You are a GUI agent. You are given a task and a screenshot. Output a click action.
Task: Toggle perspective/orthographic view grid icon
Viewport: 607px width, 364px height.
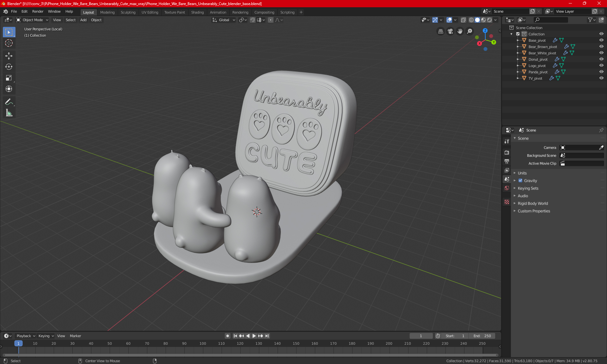(x=440, y=31)
